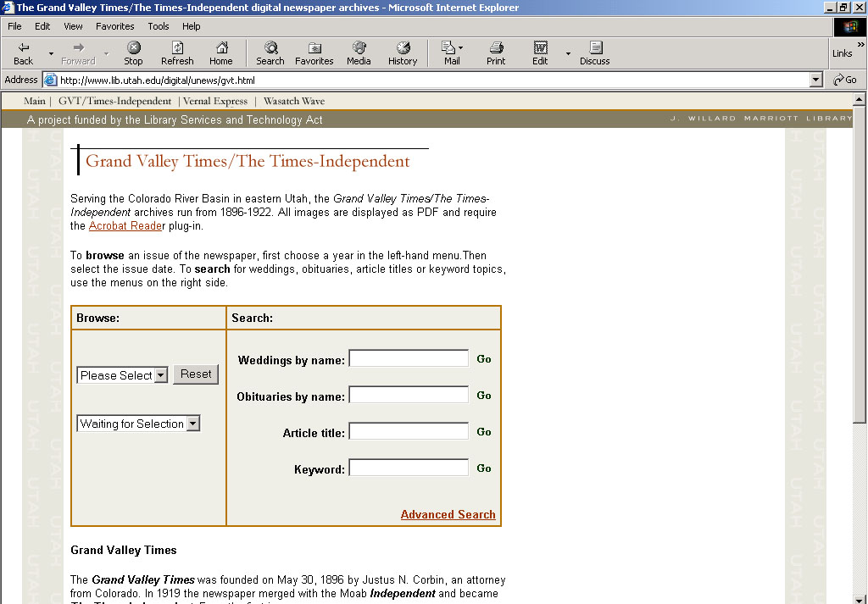Image resolution: width=868 pixels, height=604 pixels.
Task: Stop page loading with Stop icon
Action: [x=133, y=53]
